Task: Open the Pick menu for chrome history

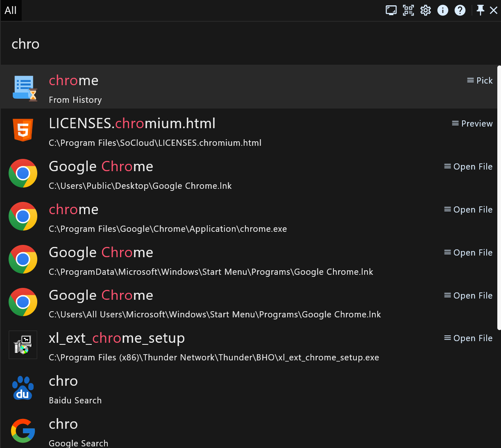Action: [480, 81]
